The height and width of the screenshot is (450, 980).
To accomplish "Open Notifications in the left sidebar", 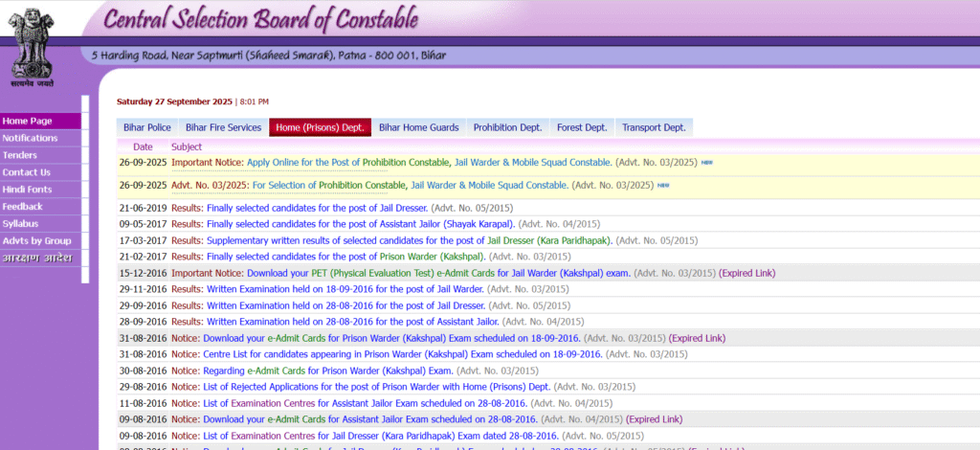I will [31, 138].
